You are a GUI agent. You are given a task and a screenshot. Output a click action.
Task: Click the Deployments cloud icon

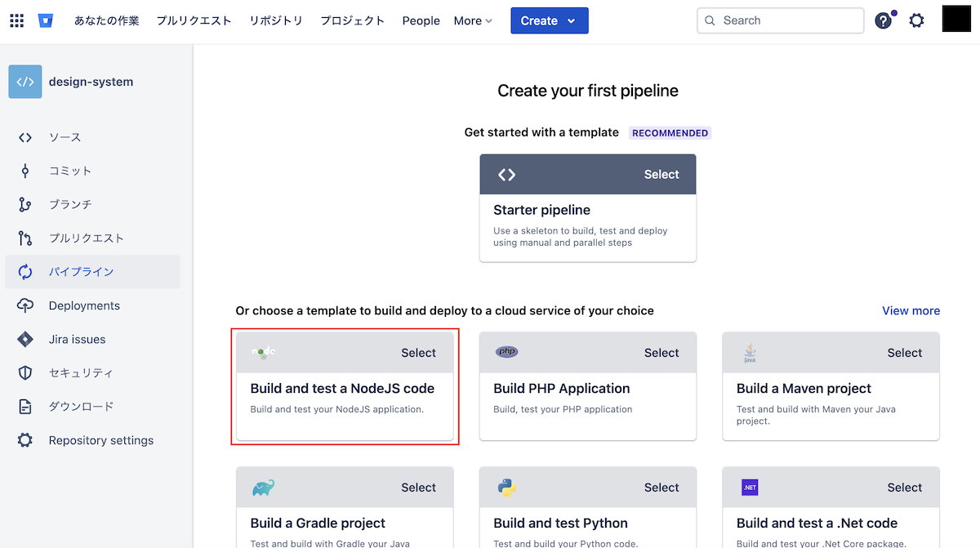pyautogui.click(x=25, y=305)
